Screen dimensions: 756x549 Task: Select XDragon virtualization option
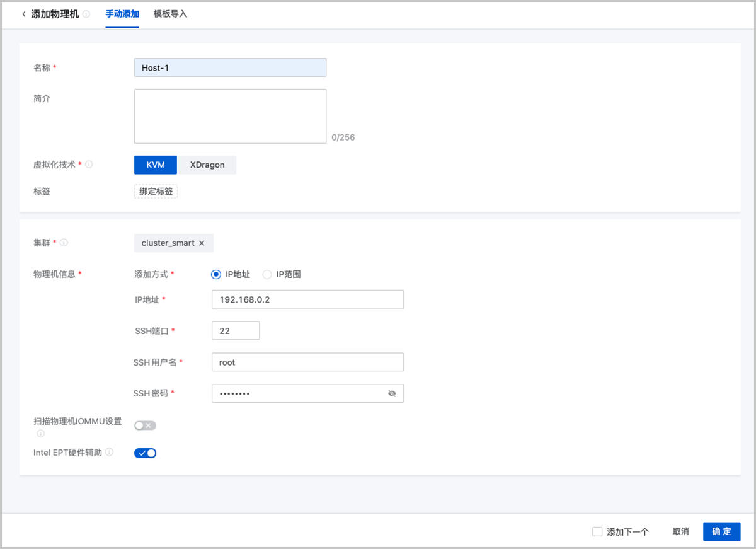pos(207,165)
